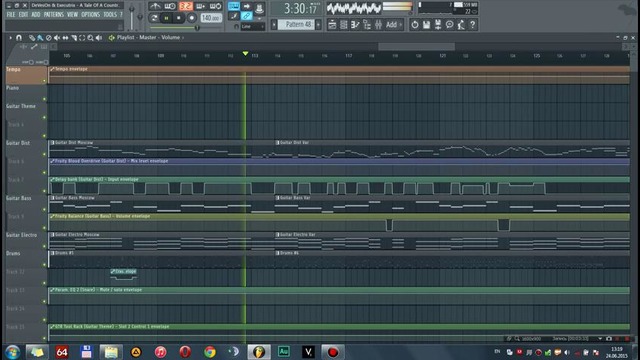Image resolution: width=640 pixels, height=360 pixels.
Task: Select the playlist Select tool
Action: point(82,38)
